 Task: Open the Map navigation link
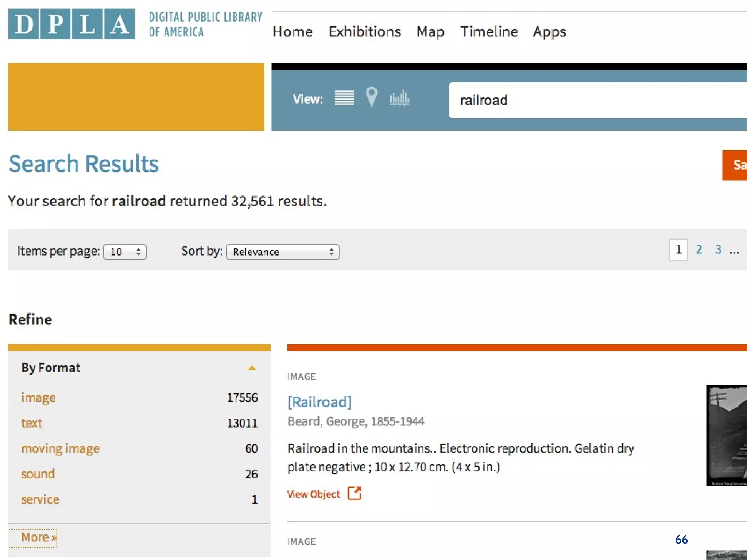430,32
